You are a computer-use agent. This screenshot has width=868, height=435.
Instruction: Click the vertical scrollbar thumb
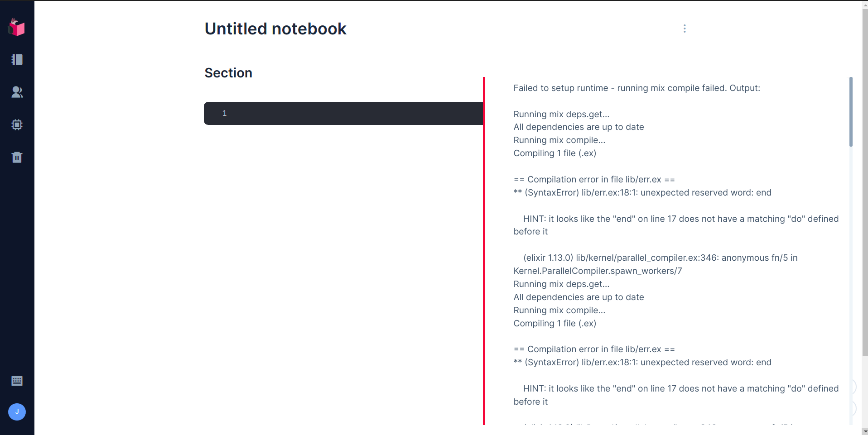click(x=851, y=111)
